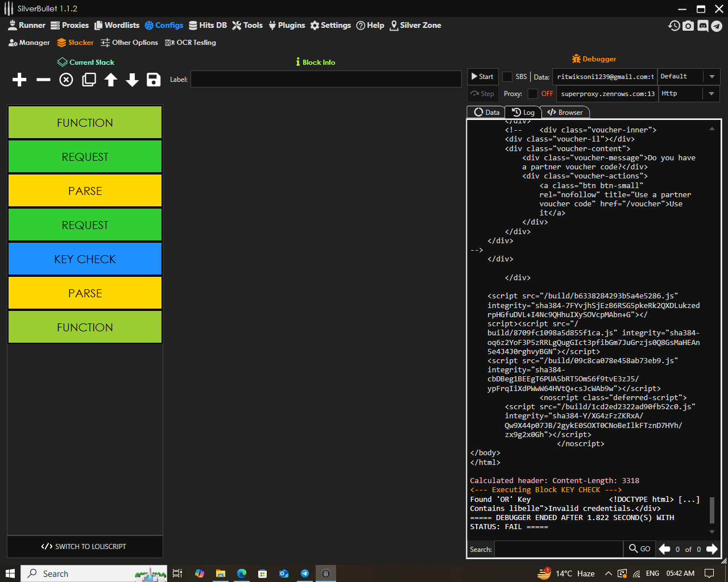
Task: Open the Plugins menu
Action: click(287, 25)
